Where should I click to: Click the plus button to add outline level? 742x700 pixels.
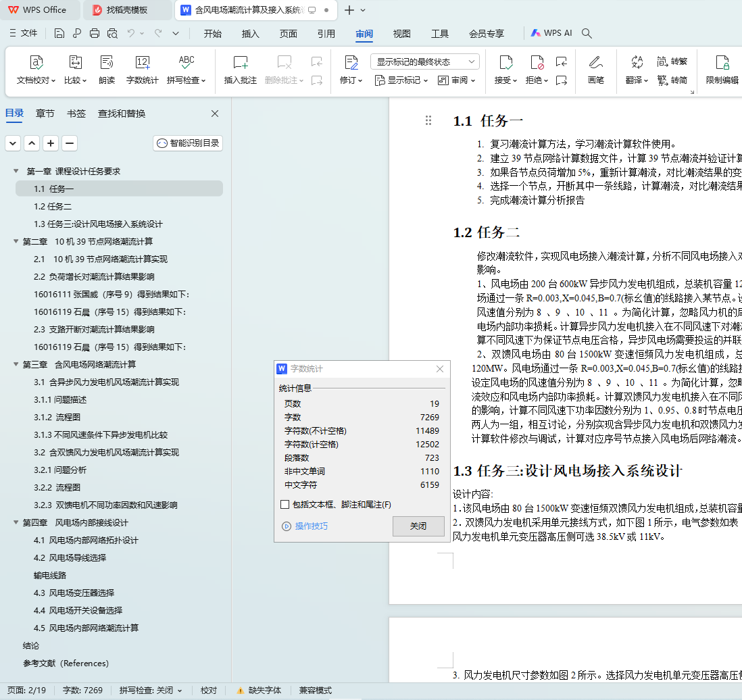51,143
